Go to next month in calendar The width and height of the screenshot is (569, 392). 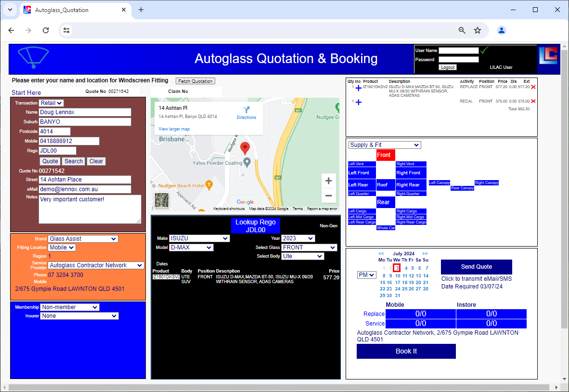click(425, 254)
